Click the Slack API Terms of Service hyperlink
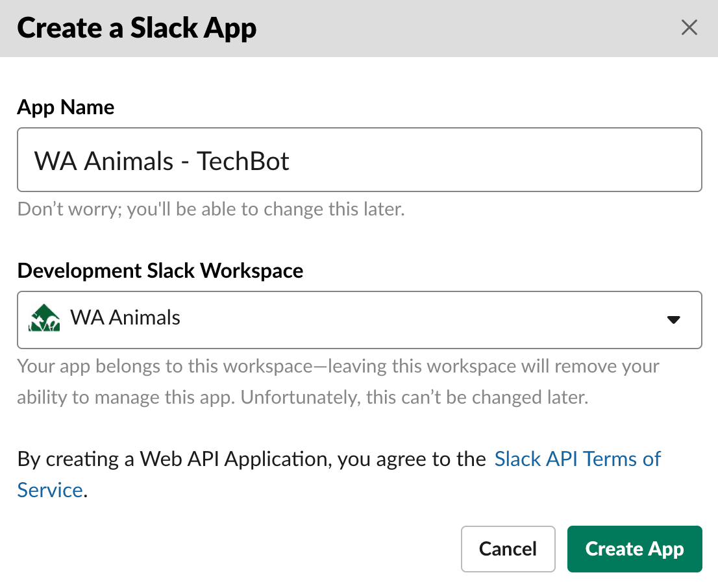The height and width of the screenshot is (588, 718). pos(577,459)
